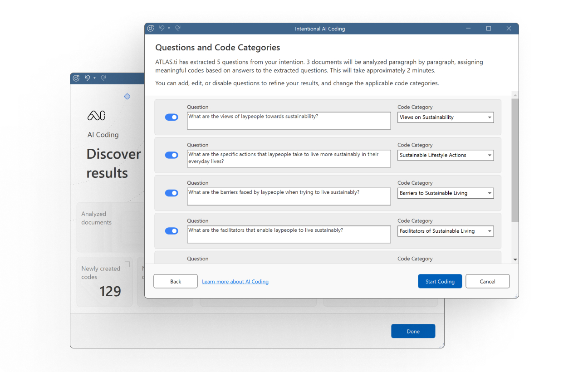588x372 pixels.
Task: Click the redo arrow in the front dialog title bar
Action: [178, 29]
